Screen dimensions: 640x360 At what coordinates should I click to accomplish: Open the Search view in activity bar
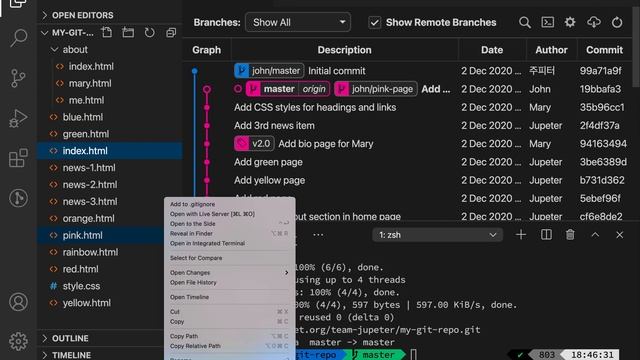(18, 38)
